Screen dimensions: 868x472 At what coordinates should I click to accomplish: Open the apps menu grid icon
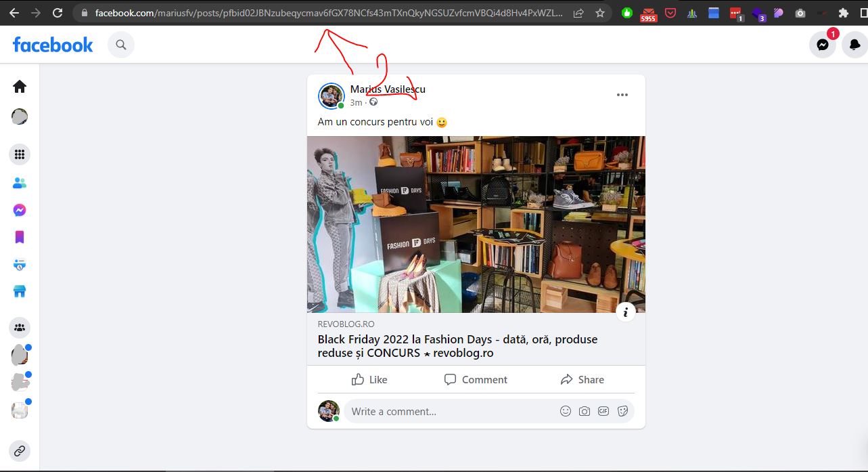(20, 154)
